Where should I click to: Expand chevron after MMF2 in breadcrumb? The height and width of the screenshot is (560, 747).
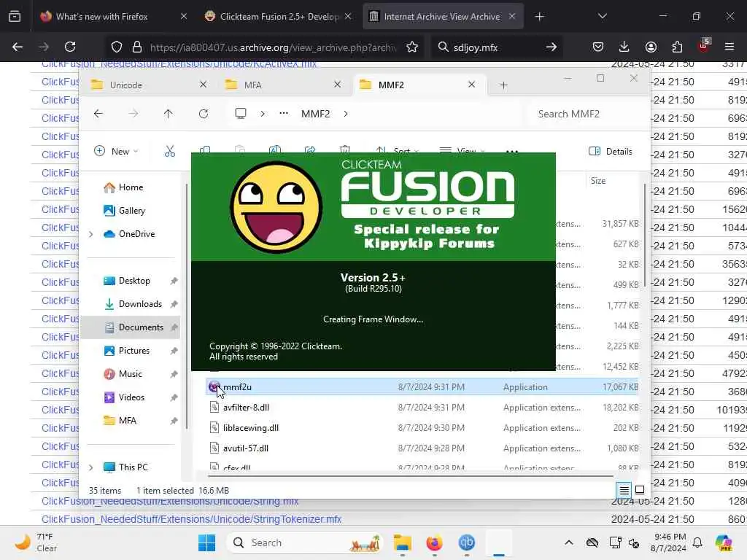click(x=346, y=114)
